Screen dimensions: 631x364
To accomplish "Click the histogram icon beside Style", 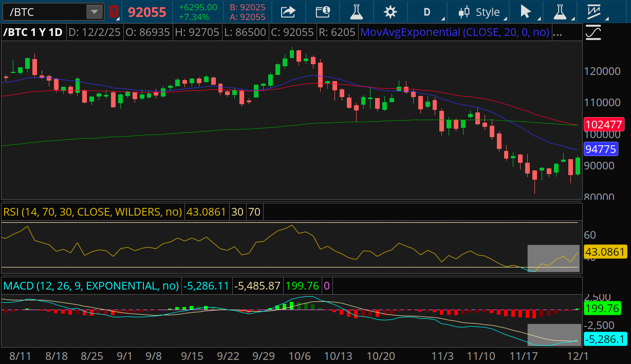I will click(464, 11).
